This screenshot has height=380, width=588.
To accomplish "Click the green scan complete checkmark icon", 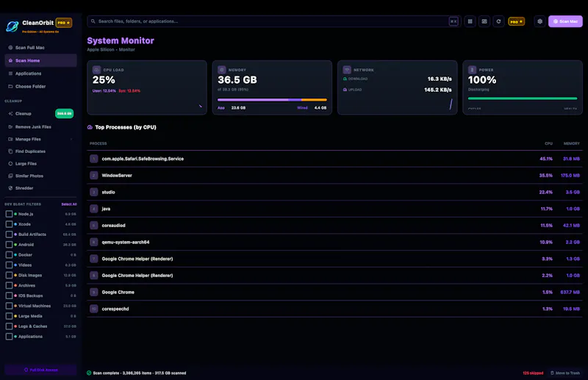I will tap(89, 373).
